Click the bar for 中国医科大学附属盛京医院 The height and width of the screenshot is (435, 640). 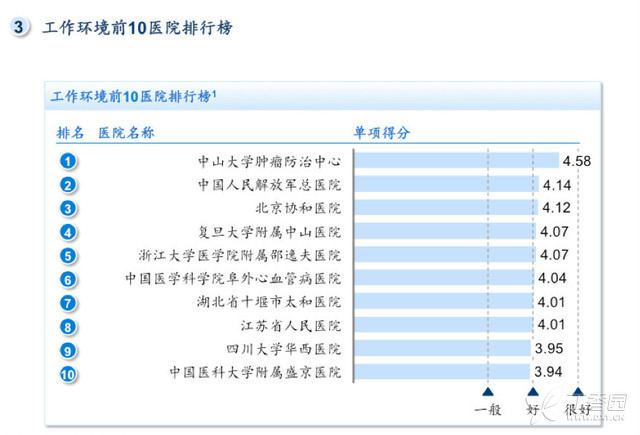442,371
